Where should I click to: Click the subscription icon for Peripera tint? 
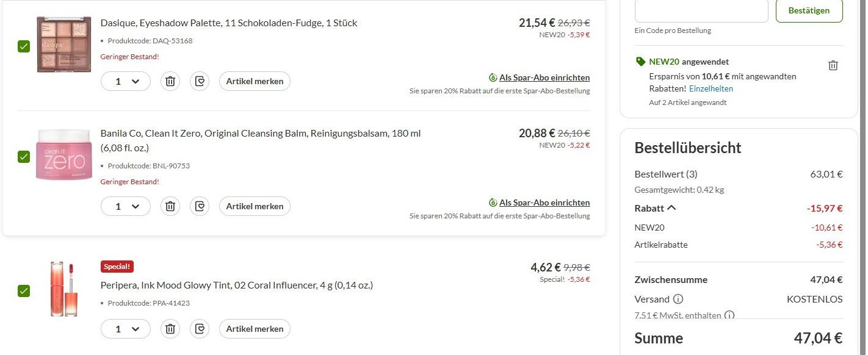[200, 329]
